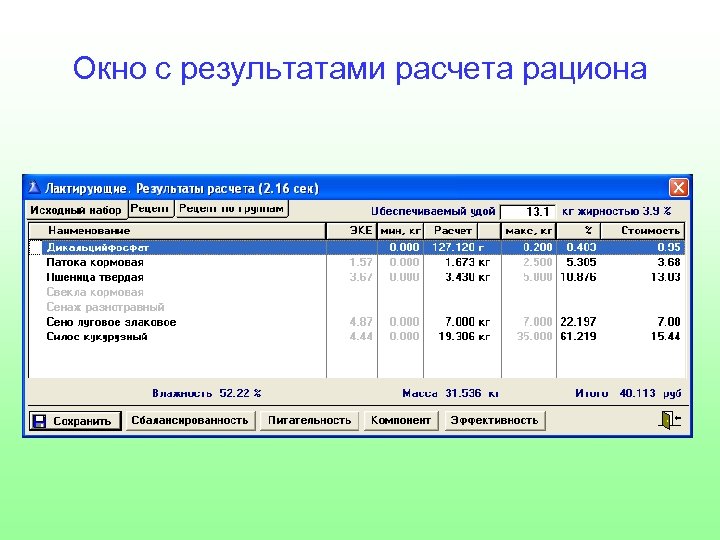Image resolution: width=720 pixels, height=540 pixels.
Task: Open the Рецепт tab
Action: pyautogui.click(x=151, y=209)
